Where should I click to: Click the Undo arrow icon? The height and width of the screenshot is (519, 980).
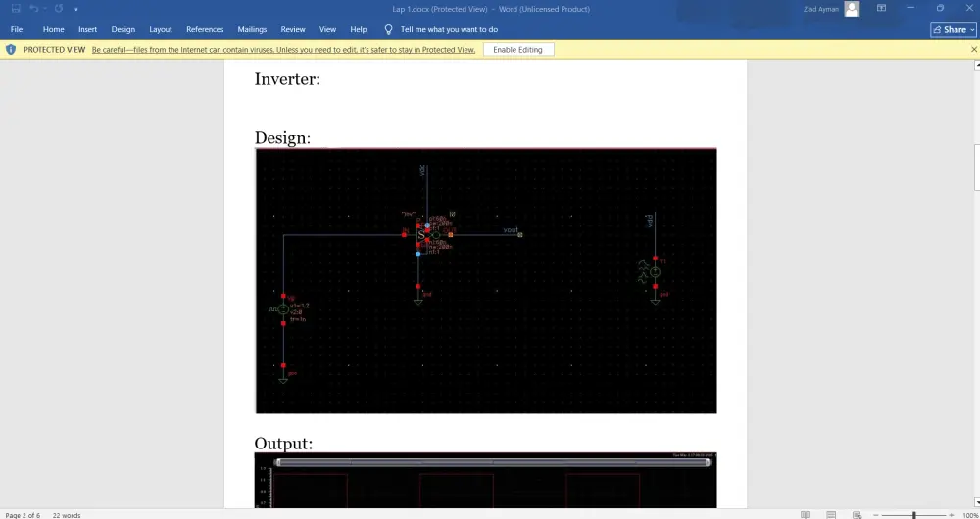[33, 9]
